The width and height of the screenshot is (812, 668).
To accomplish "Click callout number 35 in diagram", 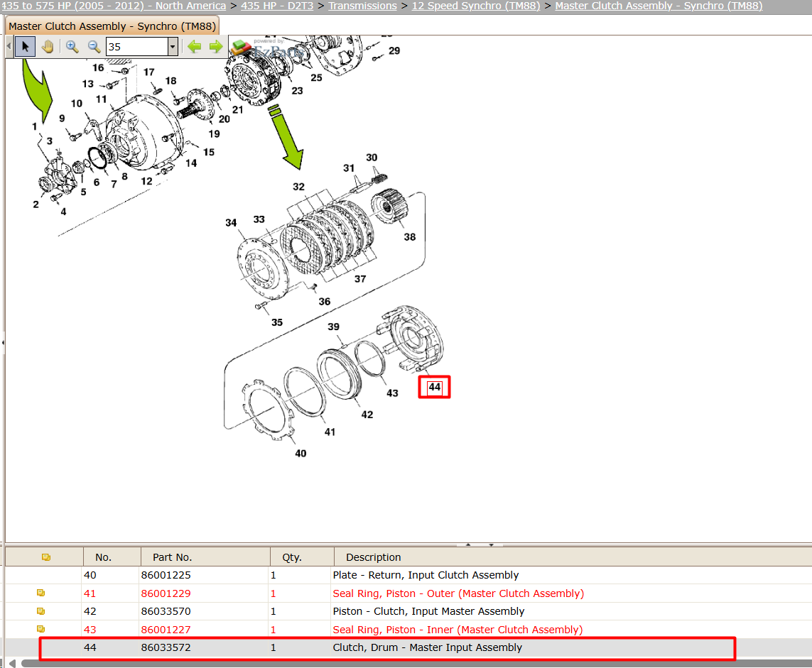I will tap(277, 322).
